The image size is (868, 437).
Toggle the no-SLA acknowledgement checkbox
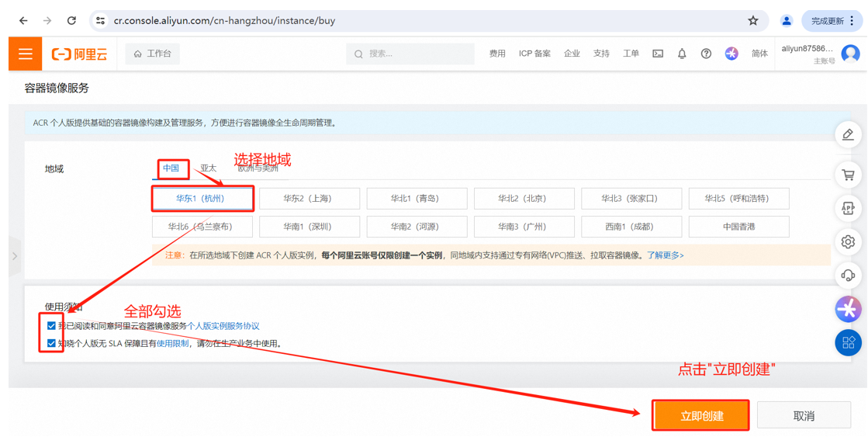(x=51, y=343)
